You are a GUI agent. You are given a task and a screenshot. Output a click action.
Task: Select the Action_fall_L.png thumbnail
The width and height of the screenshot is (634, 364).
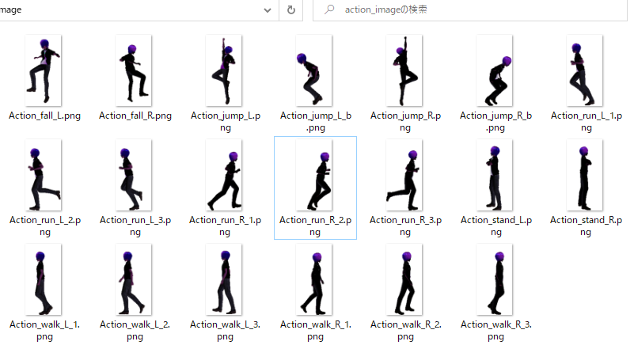point(44,70)
